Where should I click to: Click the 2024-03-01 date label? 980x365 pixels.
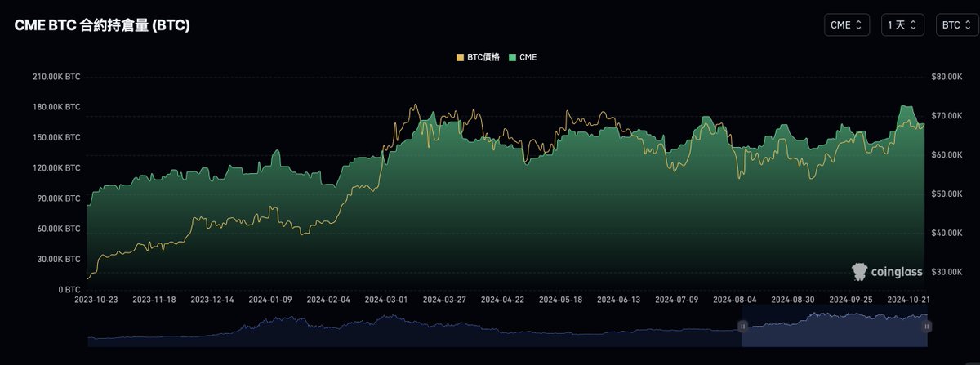386,300
